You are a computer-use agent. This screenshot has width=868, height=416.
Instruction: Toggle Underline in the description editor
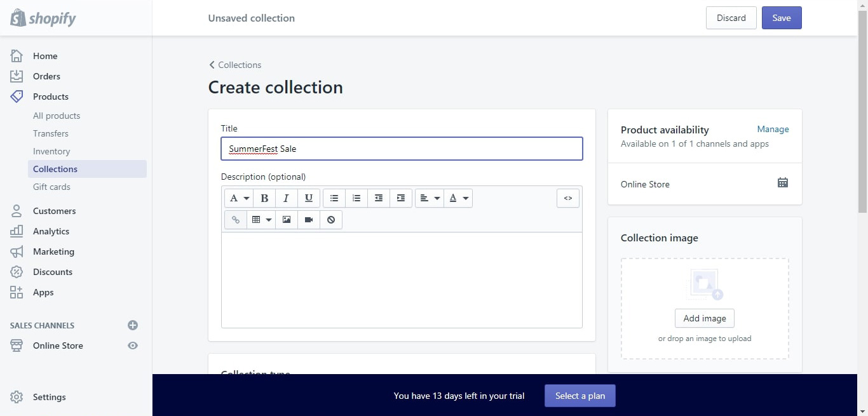(308, 198)
